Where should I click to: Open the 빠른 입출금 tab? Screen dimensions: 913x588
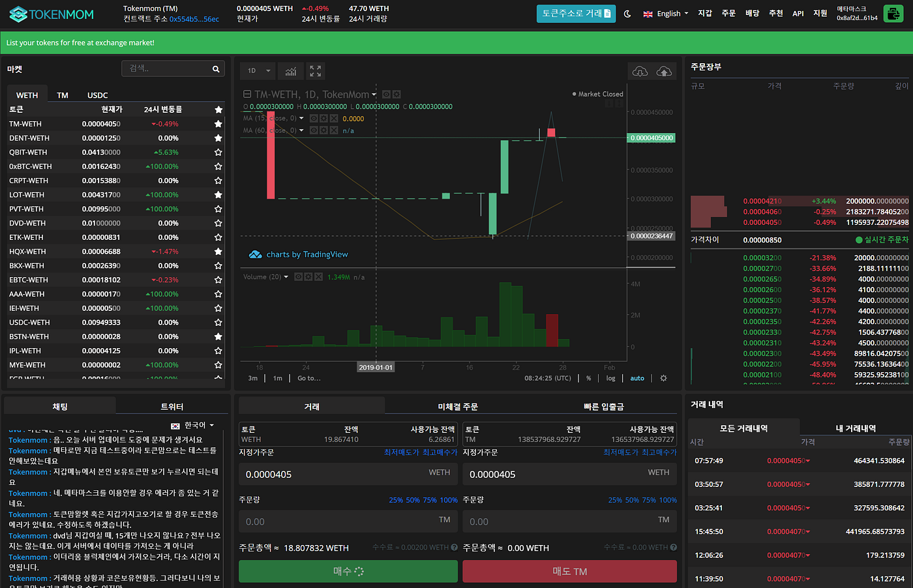[604, 407]
